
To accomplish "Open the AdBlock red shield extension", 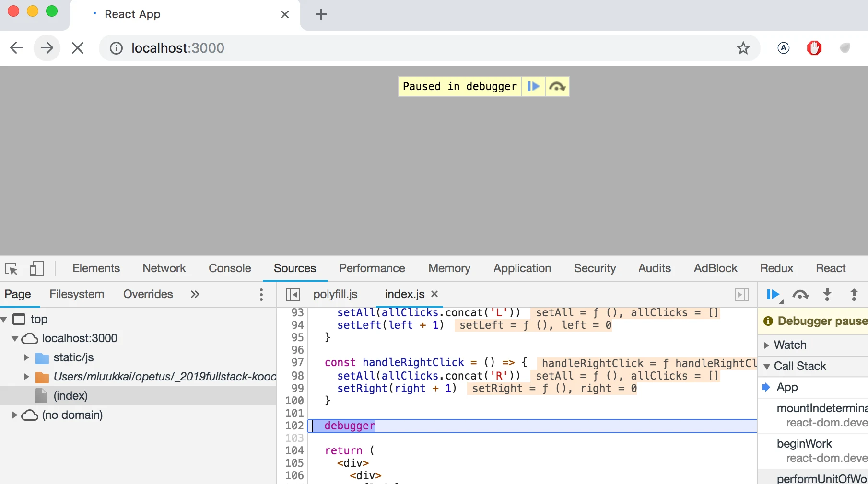I will (814, 48).
